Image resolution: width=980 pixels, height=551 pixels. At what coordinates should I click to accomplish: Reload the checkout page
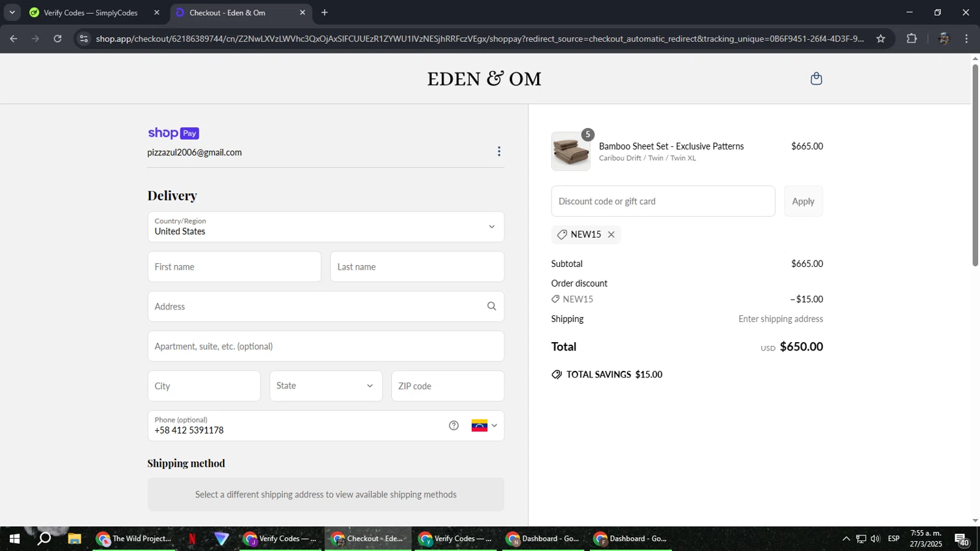tap(57, 39)
